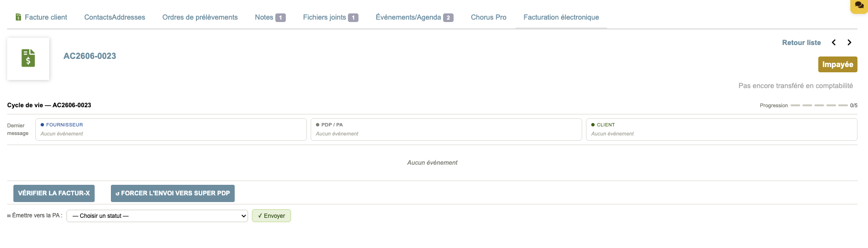Click the chat bubble icon
The image size is (868, 248).
click(859, 5)
